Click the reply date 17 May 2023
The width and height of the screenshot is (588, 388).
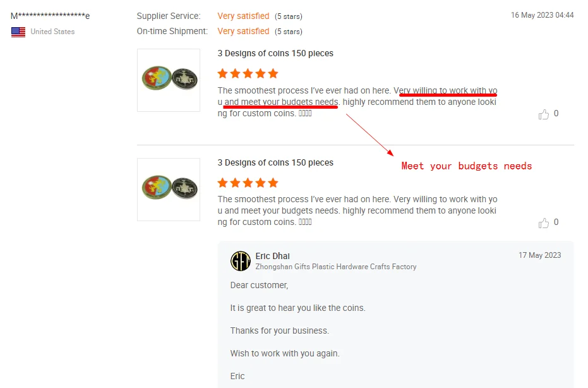click(539, 255)
